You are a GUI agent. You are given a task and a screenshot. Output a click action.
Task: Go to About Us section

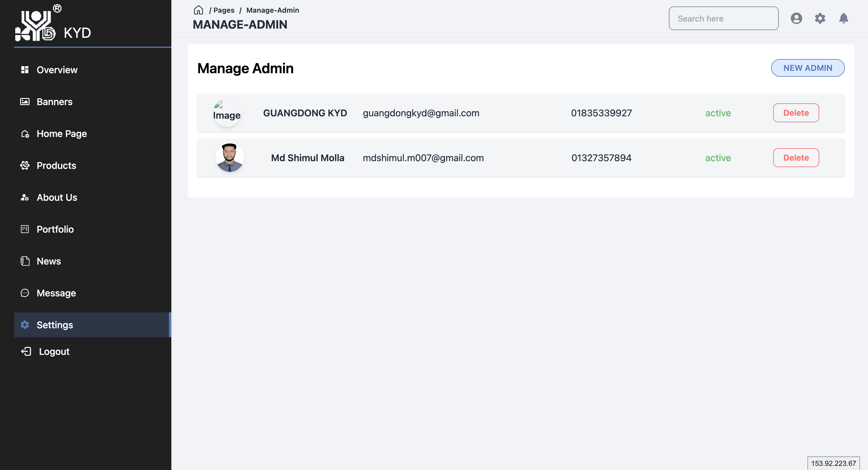[57, 197]
